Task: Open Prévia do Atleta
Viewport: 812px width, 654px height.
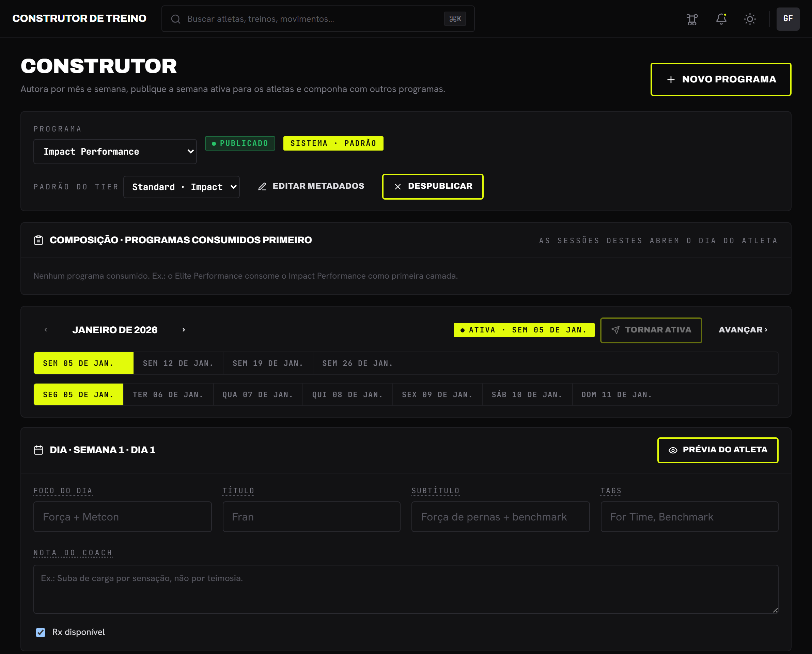Action: click(x=718, y=450)
